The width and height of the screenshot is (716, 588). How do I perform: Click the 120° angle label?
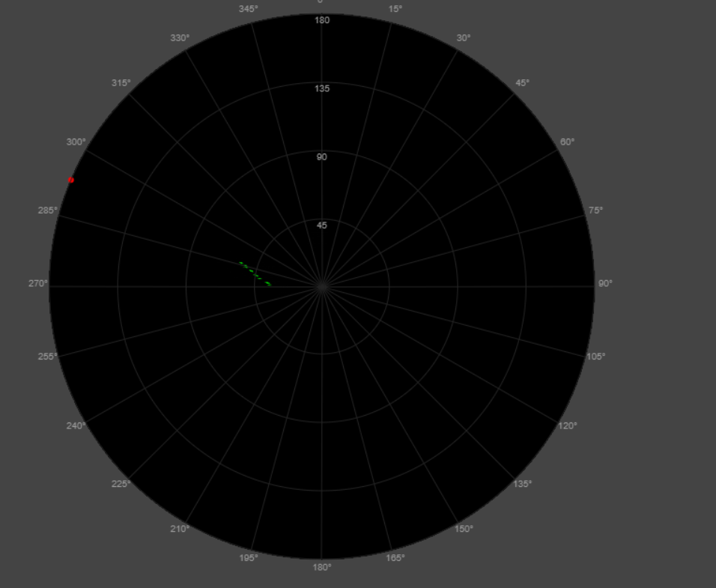(x=568, y=425)
